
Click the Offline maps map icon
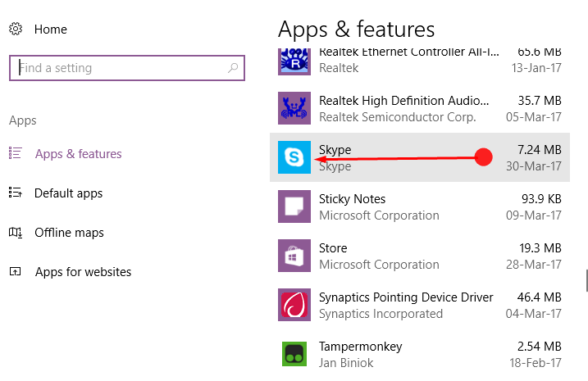[x=16, y=233]
